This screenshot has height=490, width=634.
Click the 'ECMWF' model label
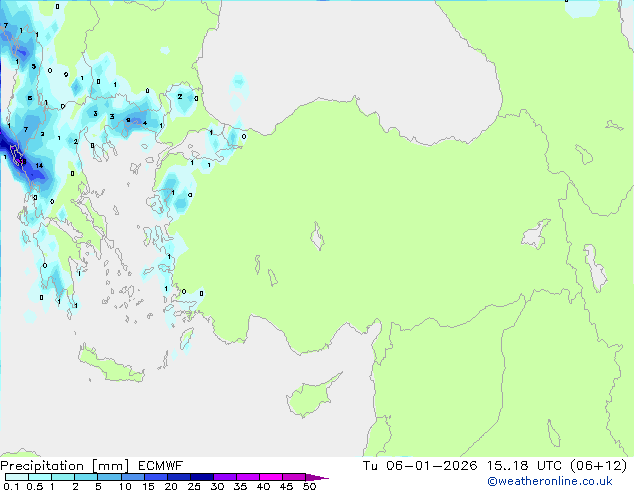(161, 466)
